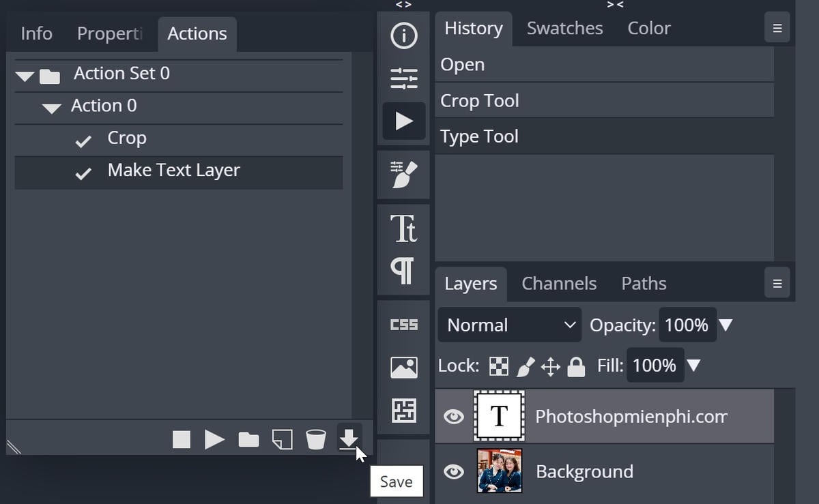Switch to the Channels tab

[x=559, y=284]
